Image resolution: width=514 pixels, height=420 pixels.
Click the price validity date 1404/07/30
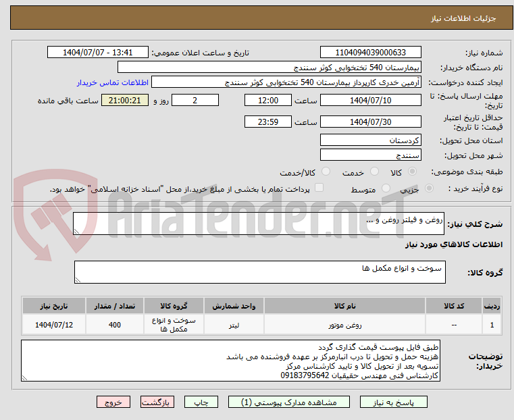click(370, 122)
